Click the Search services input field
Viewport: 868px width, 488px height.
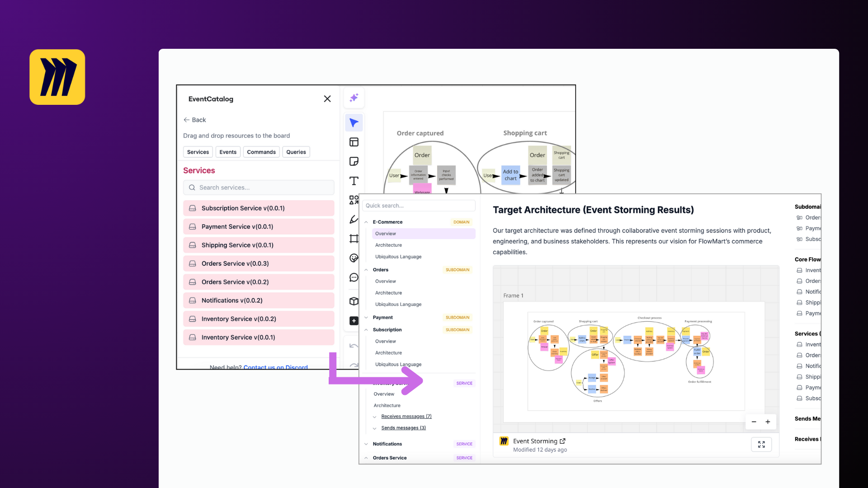(x=259, y=188)
